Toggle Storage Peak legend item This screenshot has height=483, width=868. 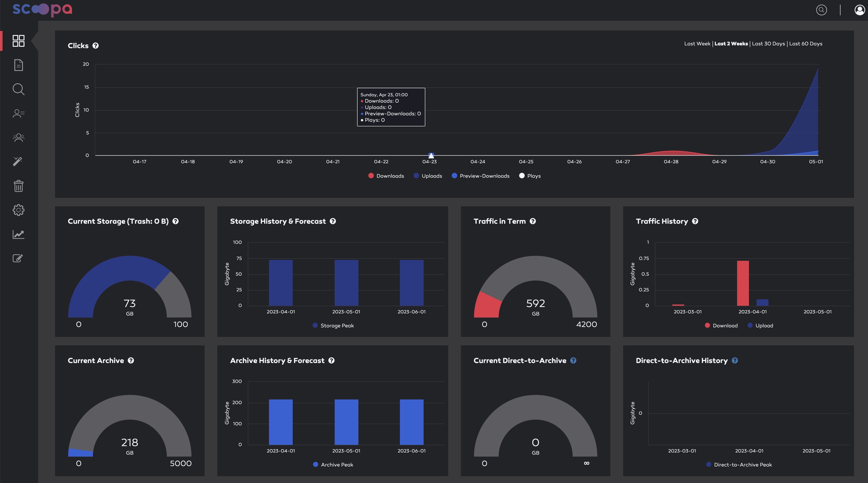pos(333,326)
